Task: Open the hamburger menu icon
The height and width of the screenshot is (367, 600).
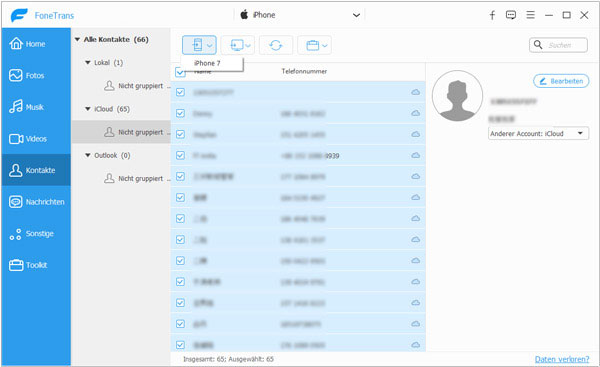Action: (x=530, y=15)
